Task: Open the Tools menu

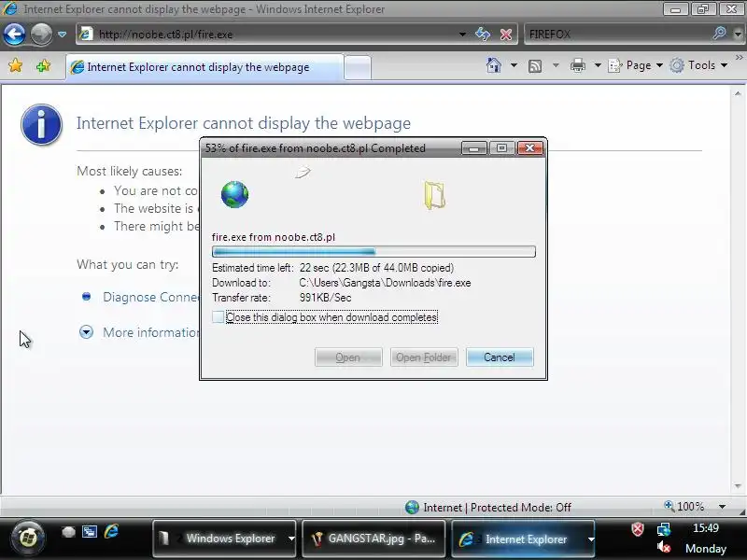Action: tap(698, 65)
